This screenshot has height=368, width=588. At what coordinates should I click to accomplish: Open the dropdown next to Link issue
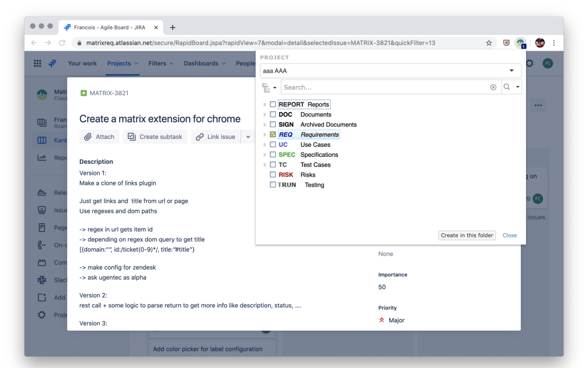click(248, 137)
